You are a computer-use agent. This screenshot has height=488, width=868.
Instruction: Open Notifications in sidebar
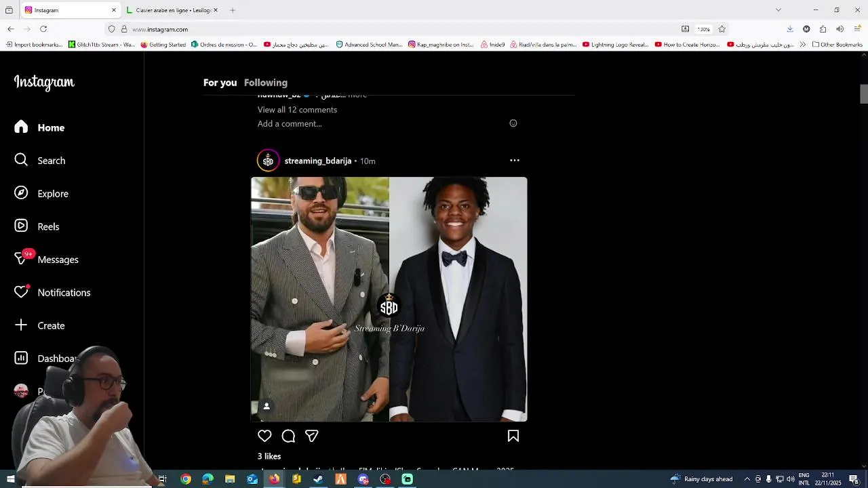(x=52, y=292)
